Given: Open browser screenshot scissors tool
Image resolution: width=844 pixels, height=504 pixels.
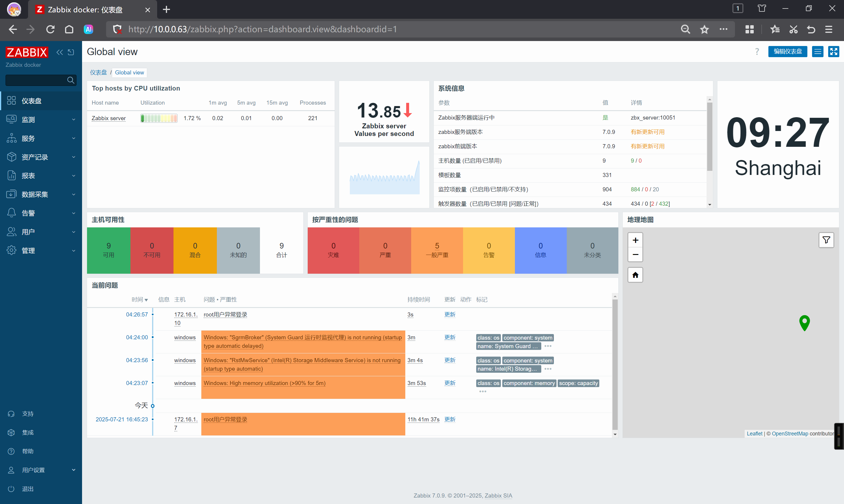Looking at the screenshot, I should [793, 30].
